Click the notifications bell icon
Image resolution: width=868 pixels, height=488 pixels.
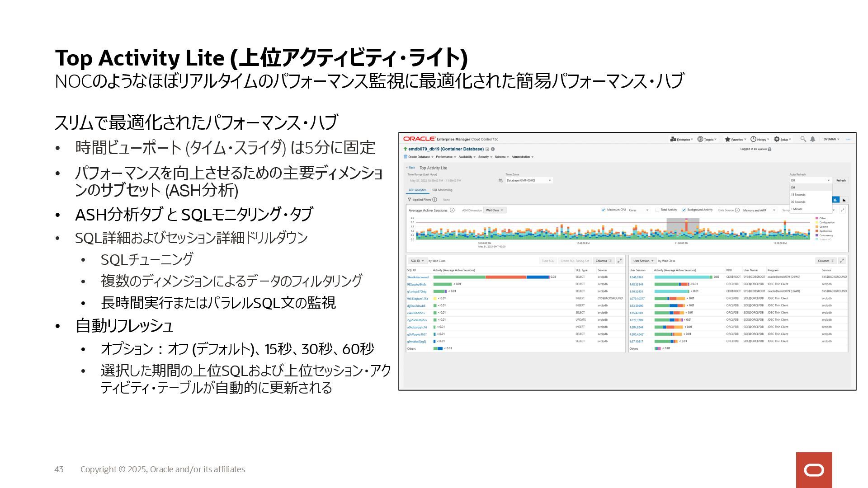click(x=812, y=139)
